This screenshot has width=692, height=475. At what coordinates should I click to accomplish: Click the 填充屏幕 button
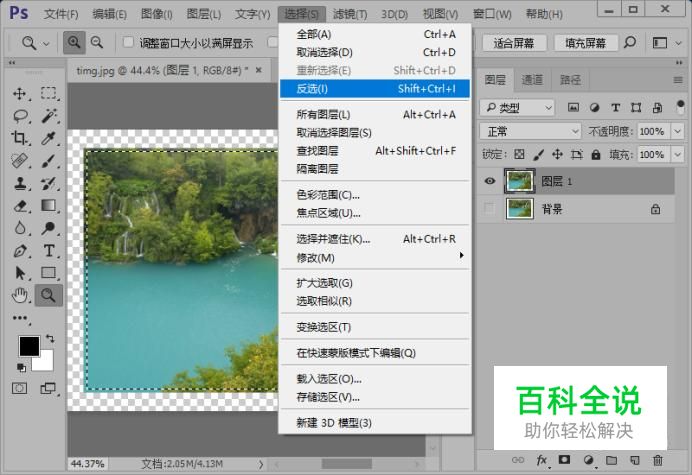click(x=585, y=43)
